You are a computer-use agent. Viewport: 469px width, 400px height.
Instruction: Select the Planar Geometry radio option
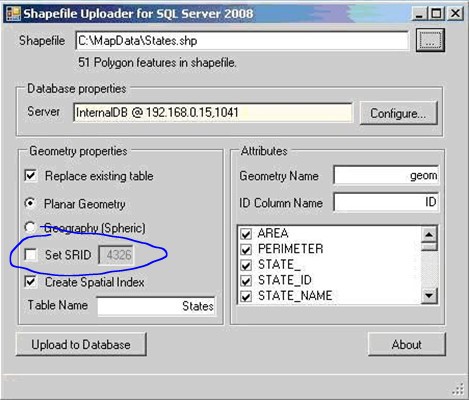pos(30,203)
